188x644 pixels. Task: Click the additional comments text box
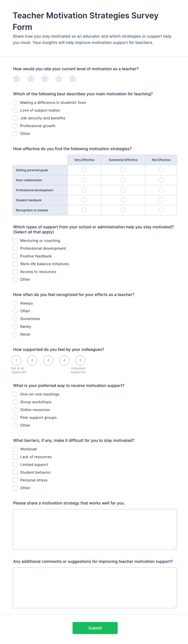tap(95, 588)
